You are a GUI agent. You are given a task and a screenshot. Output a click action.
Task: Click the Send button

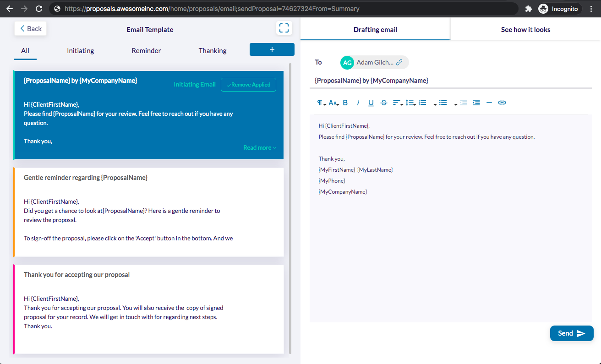[x=571, y=333]
